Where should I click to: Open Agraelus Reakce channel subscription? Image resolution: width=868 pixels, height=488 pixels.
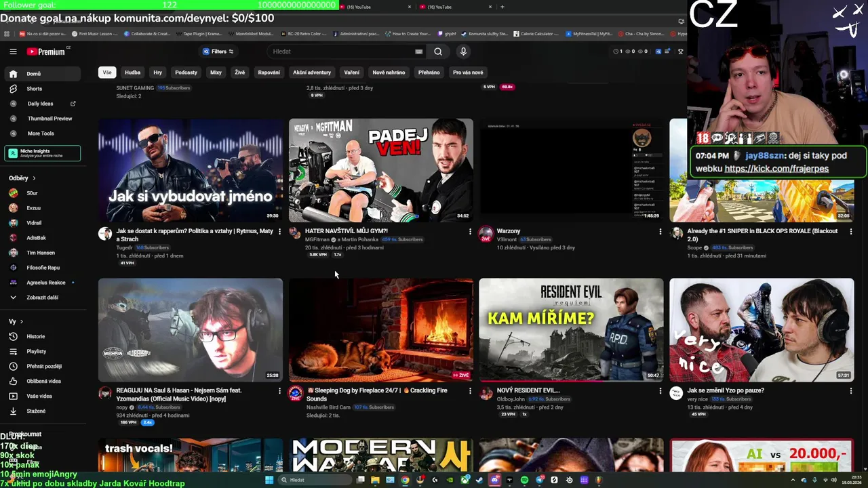[42, 283]
